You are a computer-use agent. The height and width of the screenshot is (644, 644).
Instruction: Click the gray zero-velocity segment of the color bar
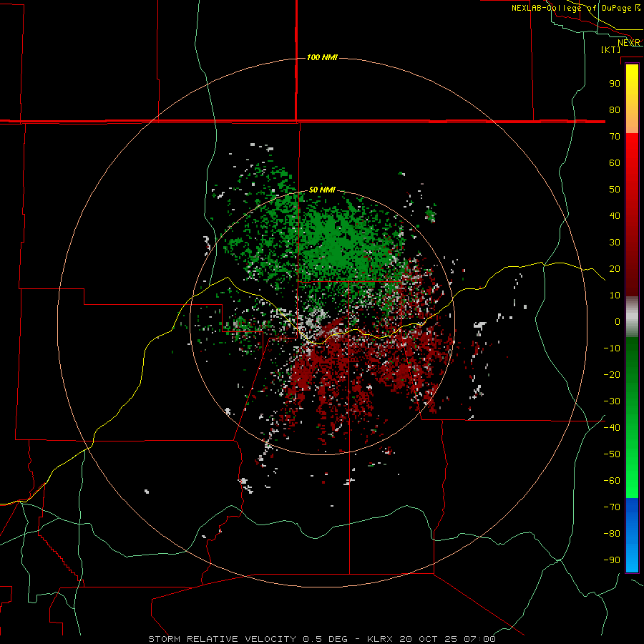[x=632, y=317]
